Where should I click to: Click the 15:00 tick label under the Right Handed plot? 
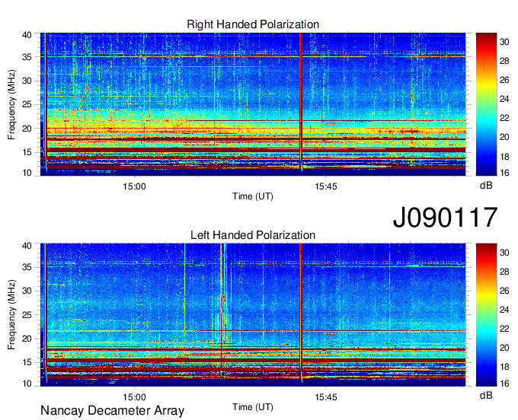coord(134,186)
